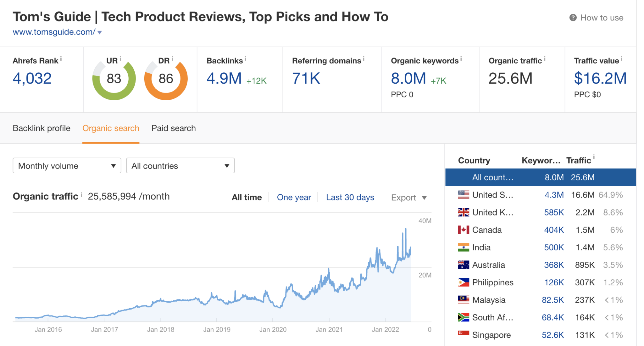This screenshot has height=346, width=644.
Task: Open info icon next to Organic traffic metric header
Action: point(545,59)
